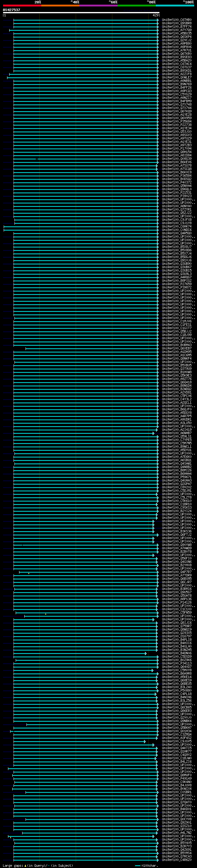Click hit label UniRef100_C9JGV5

[177, 741]
